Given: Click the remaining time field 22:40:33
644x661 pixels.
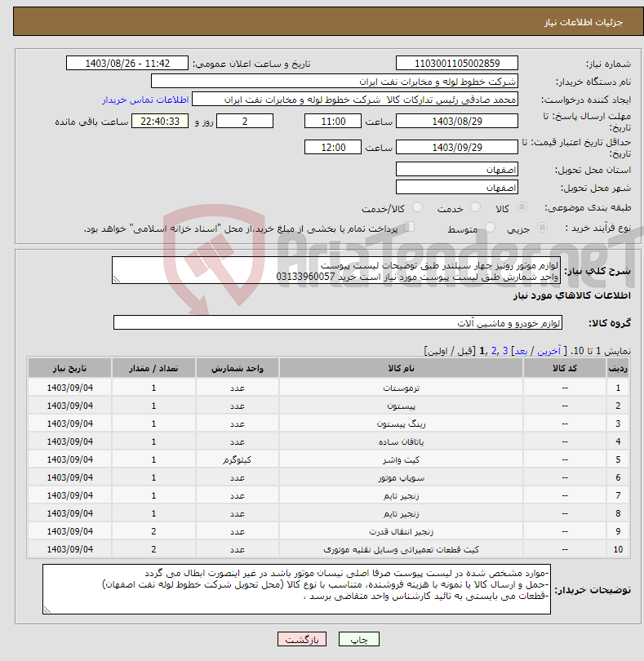Looking at the screenshot, I should pyautogui.click(x=160, y=122).
